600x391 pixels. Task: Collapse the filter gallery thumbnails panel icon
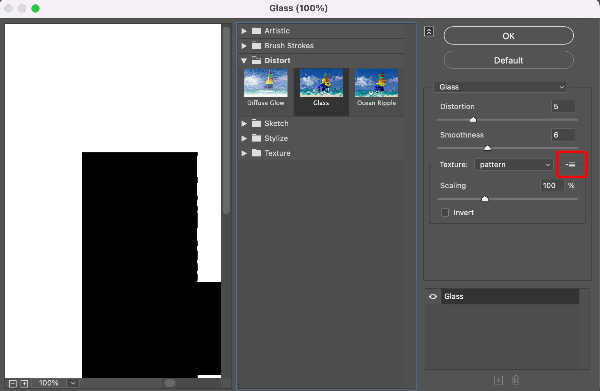coord(429,32)
